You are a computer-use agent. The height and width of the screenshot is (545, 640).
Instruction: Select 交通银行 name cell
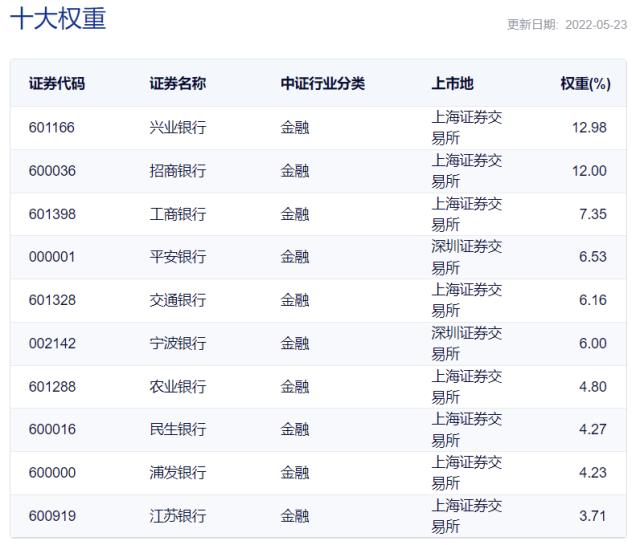point(178,300)
